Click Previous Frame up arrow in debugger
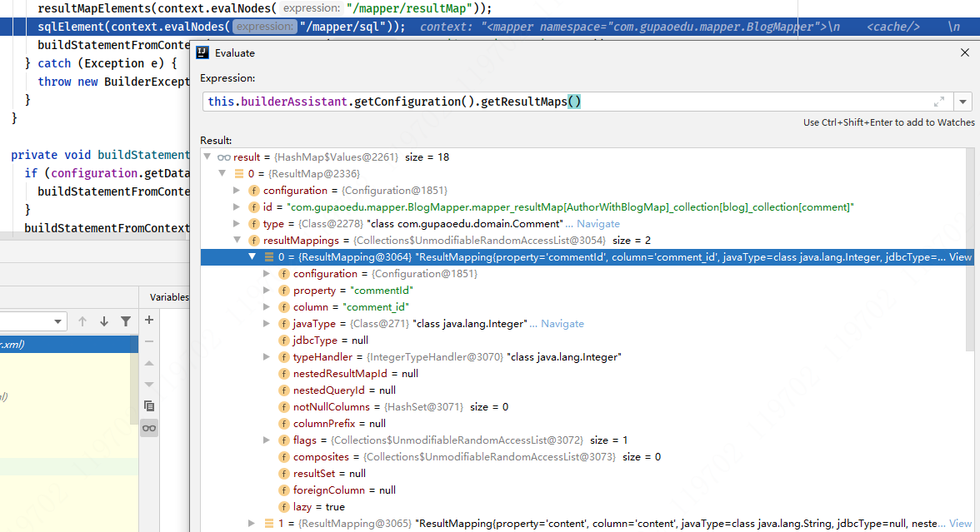This screenshot has height=532, width=980. pos(82,321)
